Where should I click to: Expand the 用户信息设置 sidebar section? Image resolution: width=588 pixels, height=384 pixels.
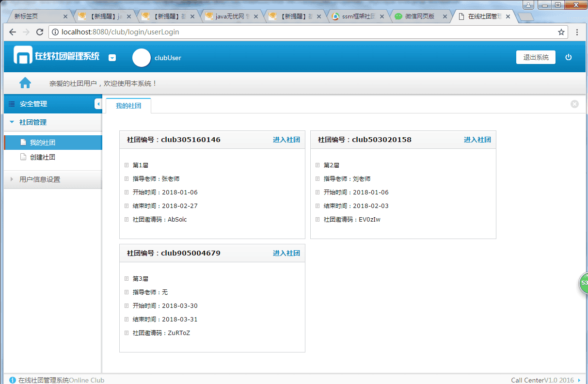point(53,179)
